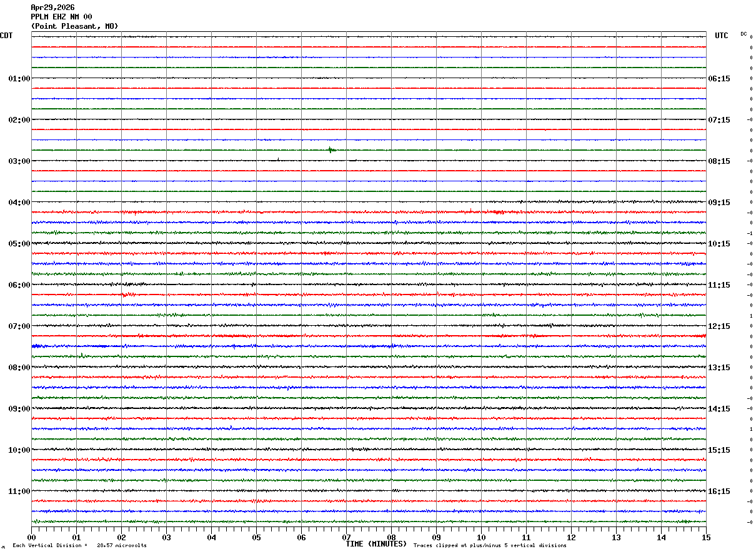Click the 12:15 UTC row label

point(719,326)
